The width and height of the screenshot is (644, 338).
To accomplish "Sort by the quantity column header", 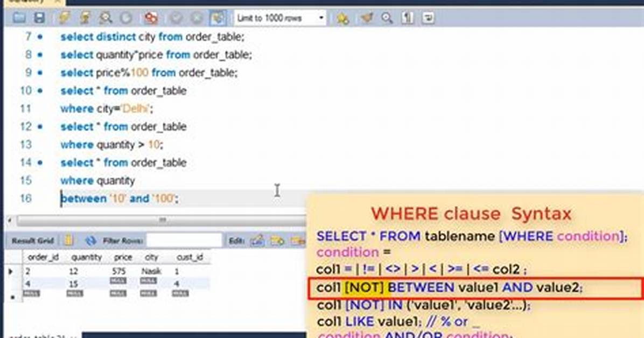I will coord(86,257).
